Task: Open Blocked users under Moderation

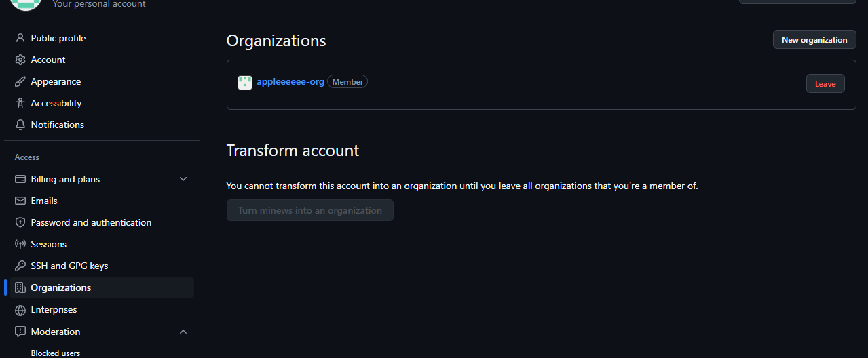Action: coord(56,353)
